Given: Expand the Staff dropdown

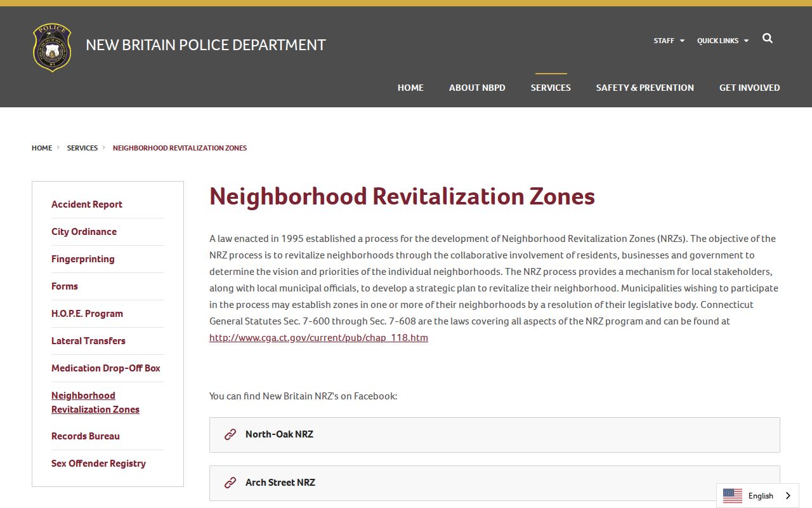Looking at the screenshot, I should (x=669, y=41).
